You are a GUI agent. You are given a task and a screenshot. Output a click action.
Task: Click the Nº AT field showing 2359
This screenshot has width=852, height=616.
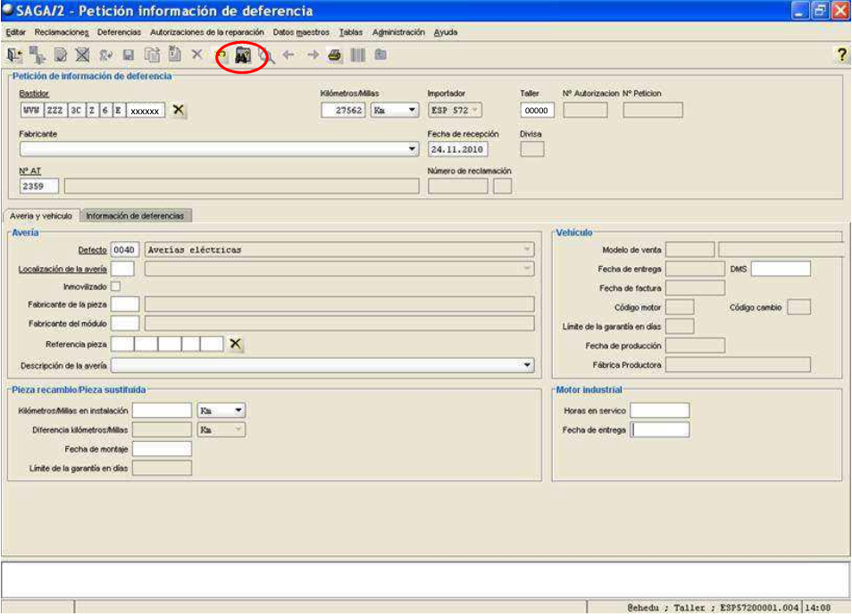pyautogui.click(x=38, y=186)
